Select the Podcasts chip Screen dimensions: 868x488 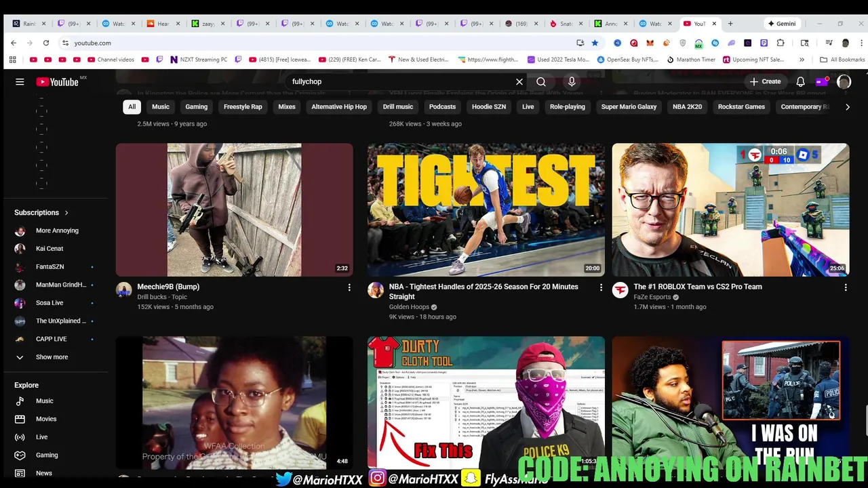click(x=442, y=107)
